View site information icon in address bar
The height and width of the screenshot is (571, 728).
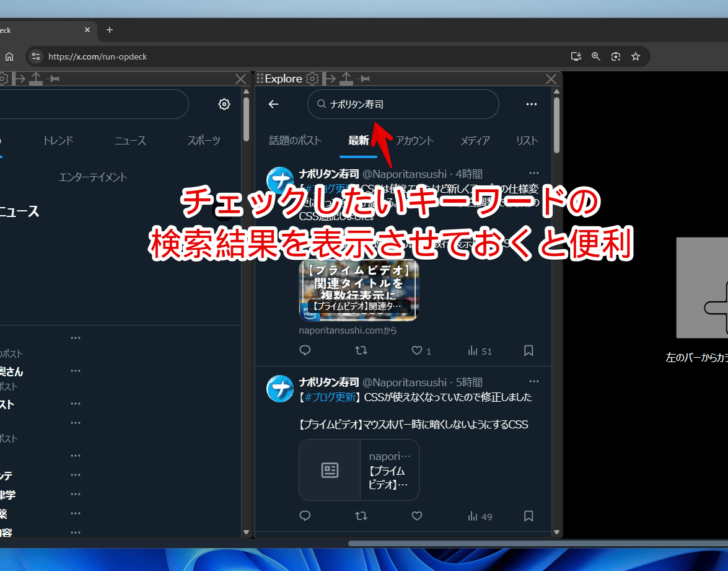36,56
